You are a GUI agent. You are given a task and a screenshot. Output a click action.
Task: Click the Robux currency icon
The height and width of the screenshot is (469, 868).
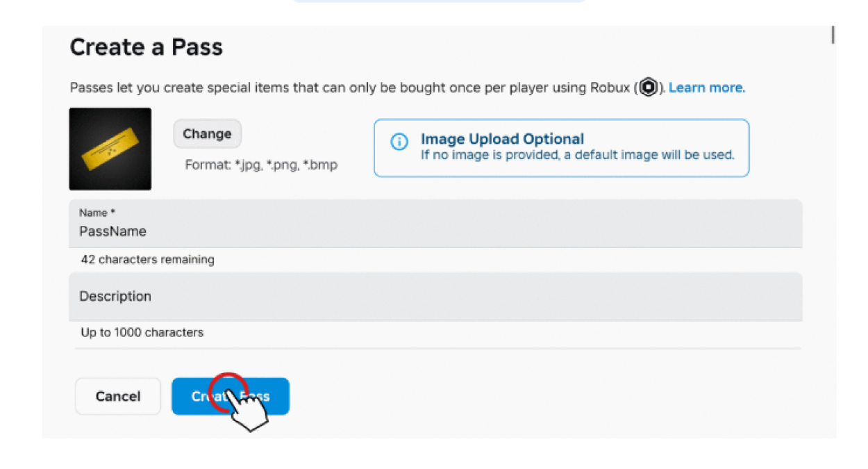pos(649,88)
